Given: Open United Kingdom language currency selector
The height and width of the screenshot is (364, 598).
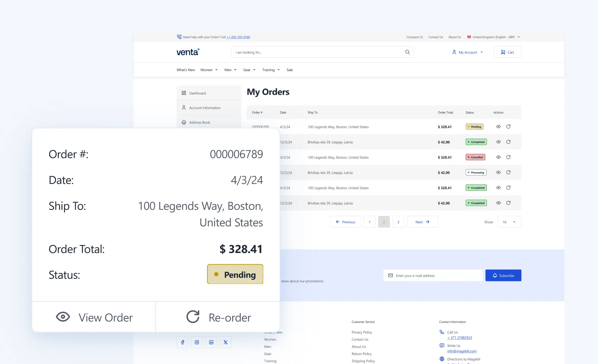Looking at the screenshot, I should 493,37.
